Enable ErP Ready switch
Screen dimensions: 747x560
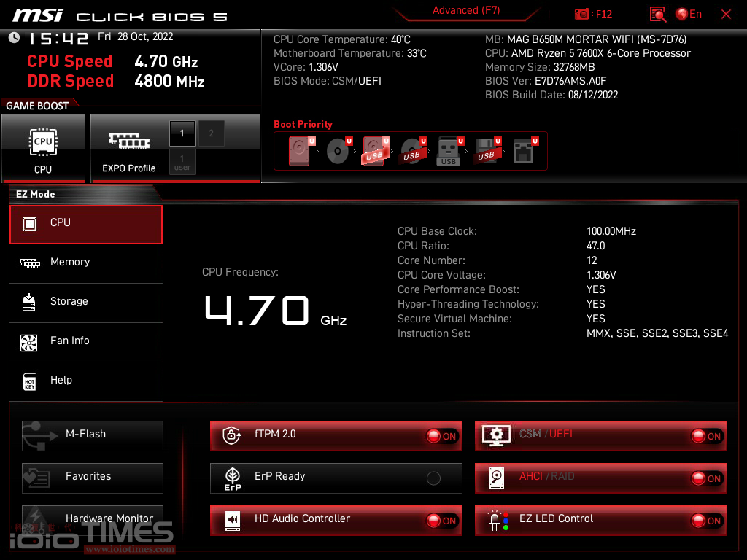[x=433, y=478]
